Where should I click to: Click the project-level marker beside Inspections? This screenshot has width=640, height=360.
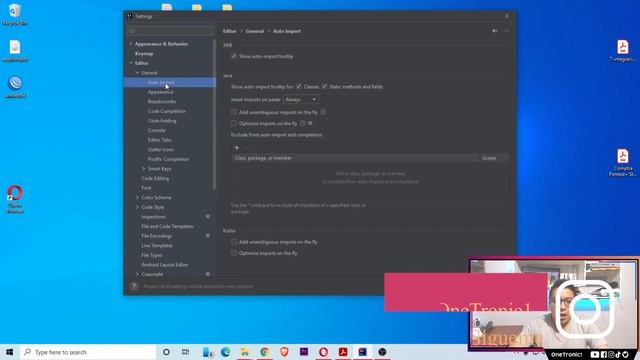point(208,217)
